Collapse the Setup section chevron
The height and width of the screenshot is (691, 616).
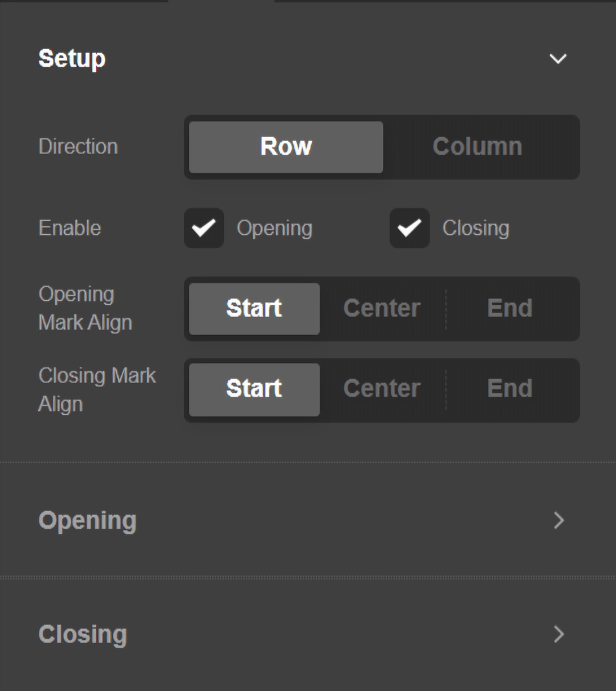[557, 58]
